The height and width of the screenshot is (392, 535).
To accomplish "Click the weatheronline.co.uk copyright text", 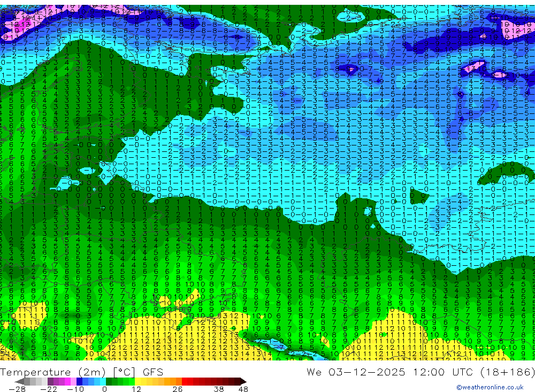I will coord(490,387).
